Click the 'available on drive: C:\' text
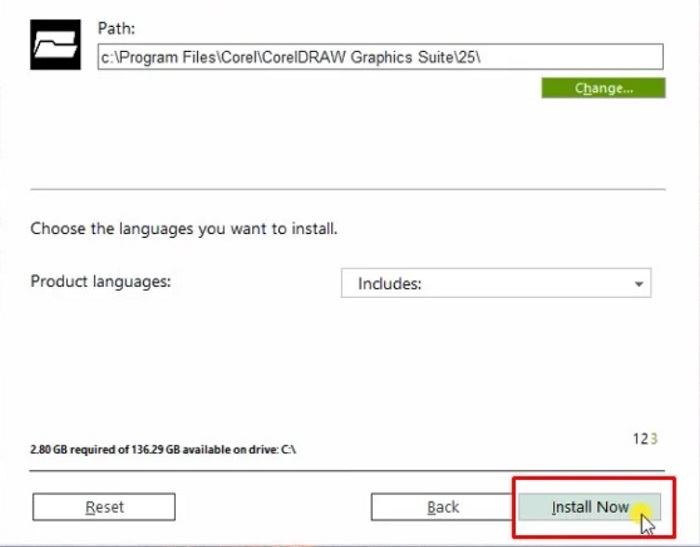Viewport: 700px width, 547px height. click(x=242, y=450)
